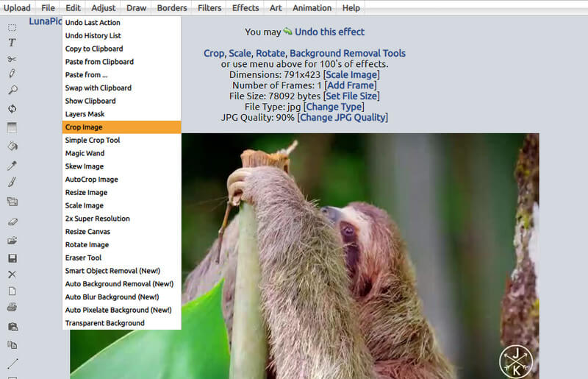Image resolution: width=588 pixels, height=379 pixels.
Task: Pick the eyedropper color picker tool
Action: tap(12, 166)
